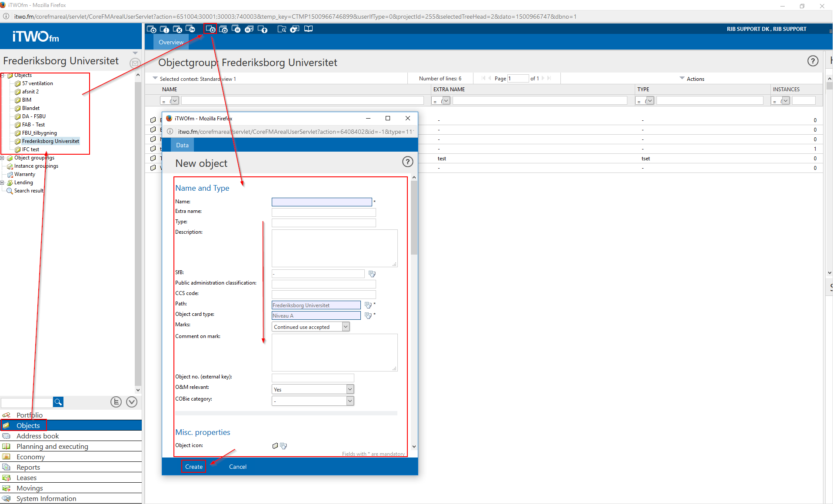Click the SfB picker icon
The image size is (833, 504).
(372, 274)
